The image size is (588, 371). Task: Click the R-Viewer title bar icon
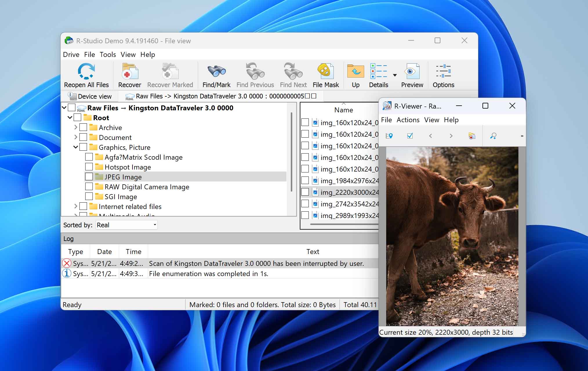(x=387, y=106)
